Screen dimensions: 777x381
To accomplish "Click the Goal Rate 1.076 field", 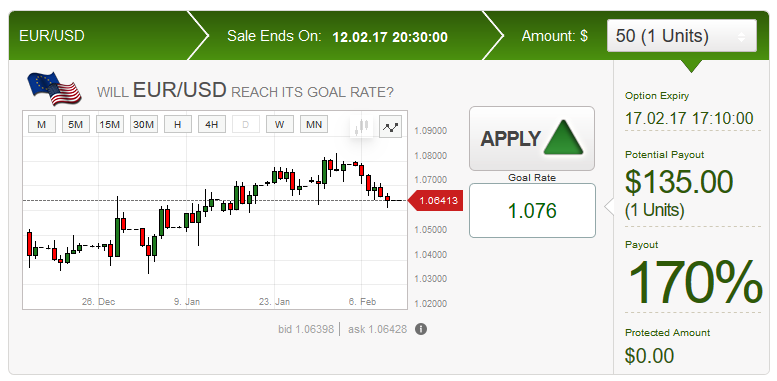I will (x=532, y=211).
